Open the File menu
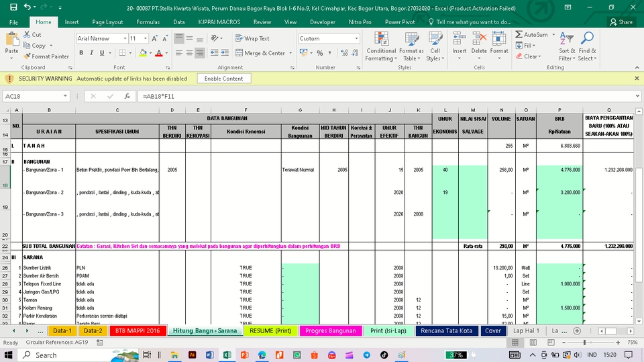The image size is (644, 362). pyautogui.click(x=13, y=22)
